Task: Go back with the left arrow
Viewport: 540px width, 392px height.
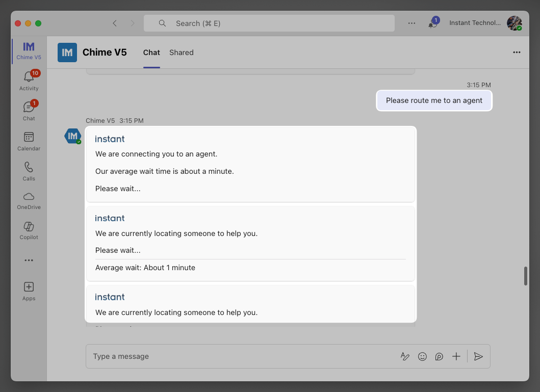Action: point(115,23)
